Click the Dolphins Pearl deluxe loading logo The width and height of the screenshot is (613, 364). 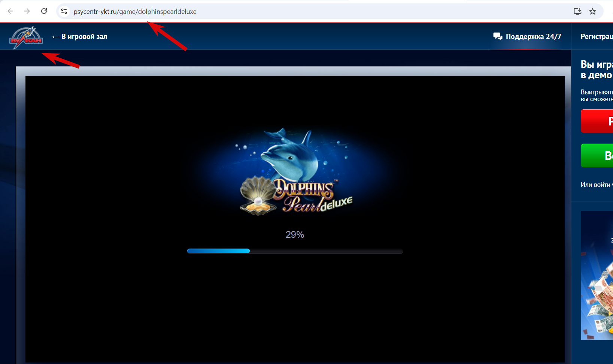coord(295,172)
